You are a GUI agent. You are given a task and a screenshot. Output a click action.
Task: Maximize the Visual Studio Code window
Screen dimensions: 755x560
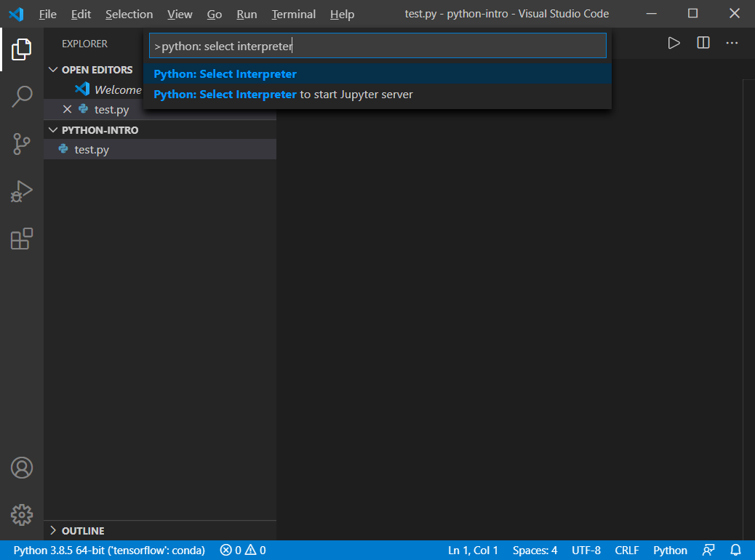[692, 14]
